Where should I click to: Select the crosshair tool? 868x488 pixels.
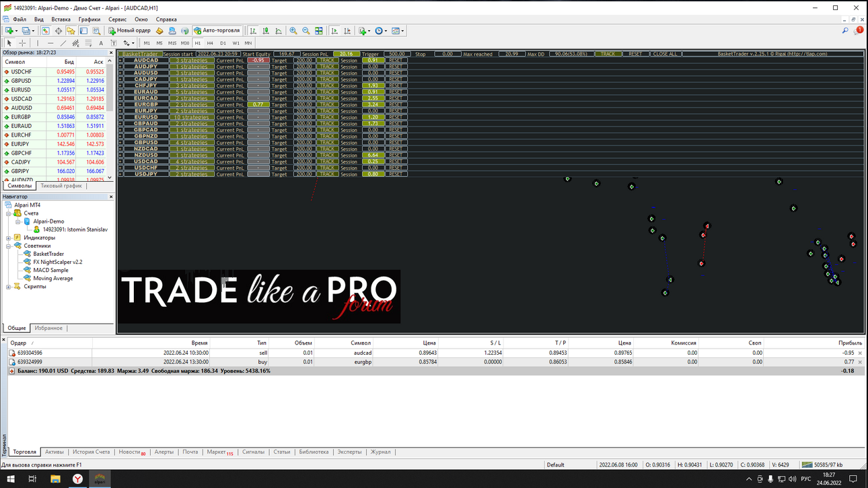pos(22,43)
